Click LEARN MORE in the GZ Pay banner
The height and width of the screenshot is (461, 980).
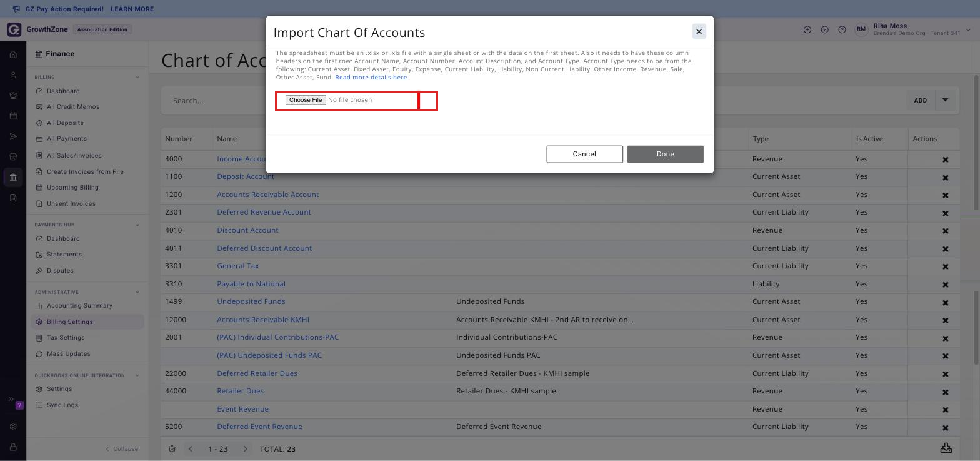132,9
